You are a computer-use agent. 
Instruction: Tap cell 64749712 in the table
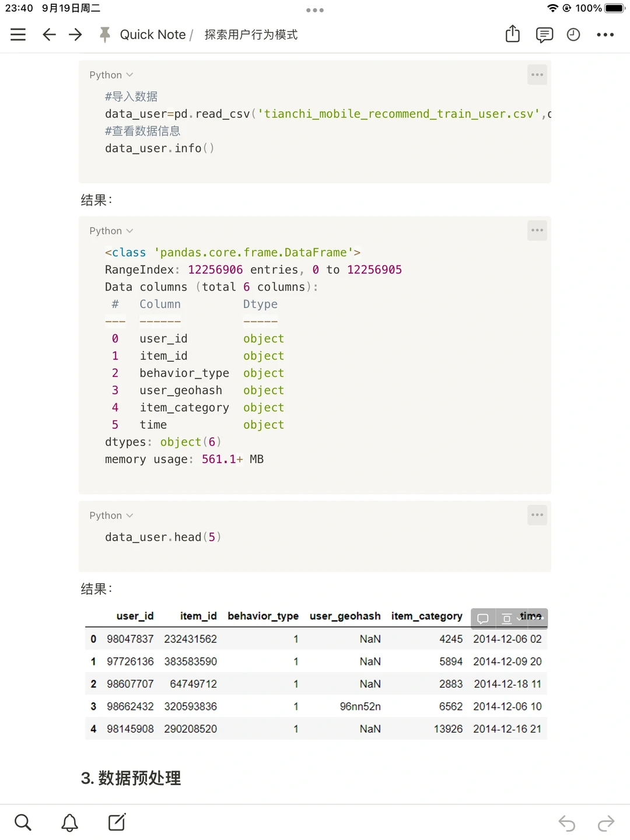tap(194, 684)
